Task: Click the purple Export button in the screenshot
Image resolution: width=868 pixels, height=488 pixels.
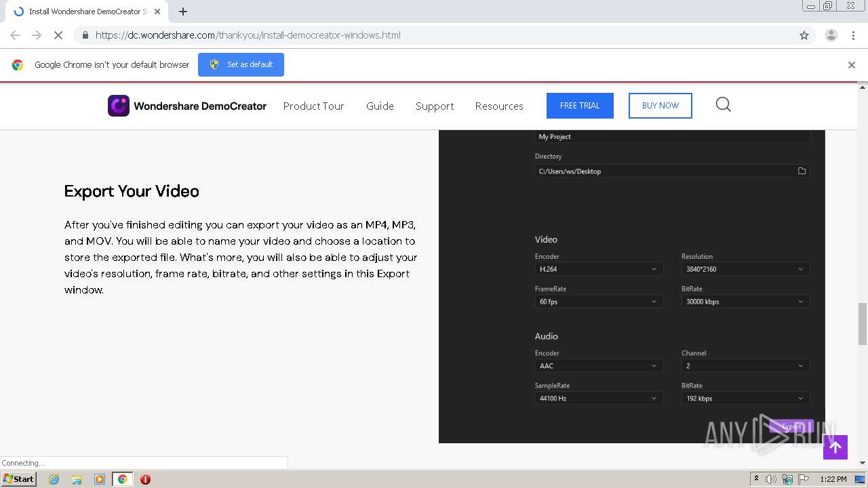Action: pos(791,426)
